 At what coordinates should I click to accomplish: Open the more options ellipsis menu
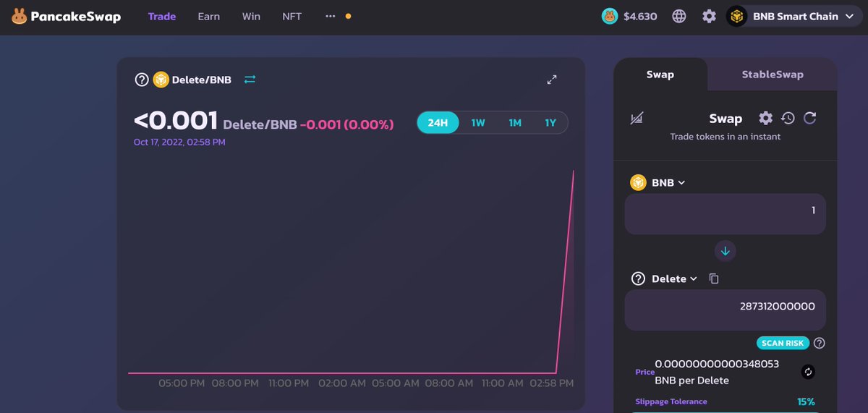click(331, 16)
